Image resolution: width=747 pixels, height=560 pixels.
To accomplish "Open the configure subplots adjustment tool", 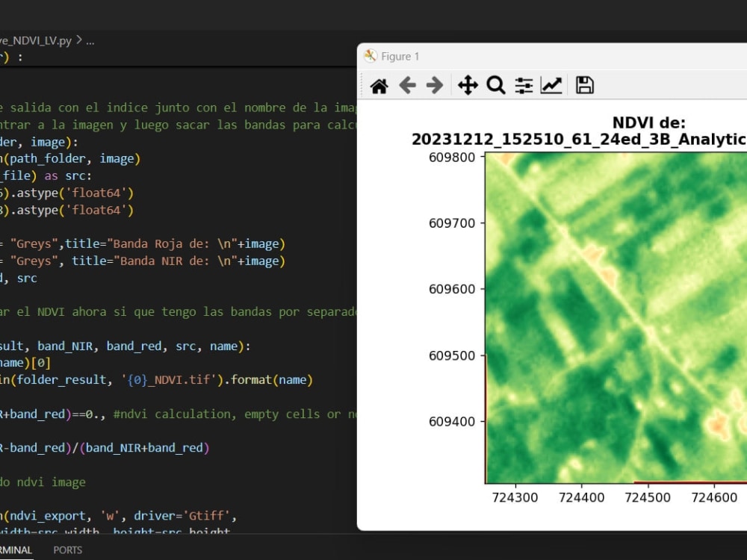I will tap(524, 84).
